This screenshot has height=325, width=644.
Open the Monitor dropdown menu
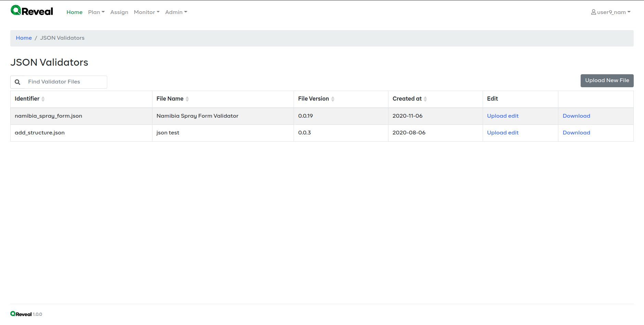pos(146,12)
